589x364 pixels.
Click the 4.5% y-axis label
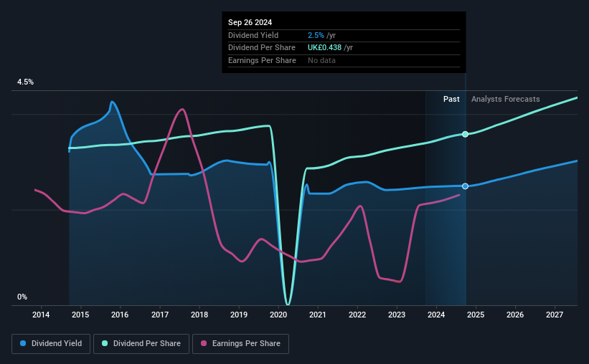point(25,82)
